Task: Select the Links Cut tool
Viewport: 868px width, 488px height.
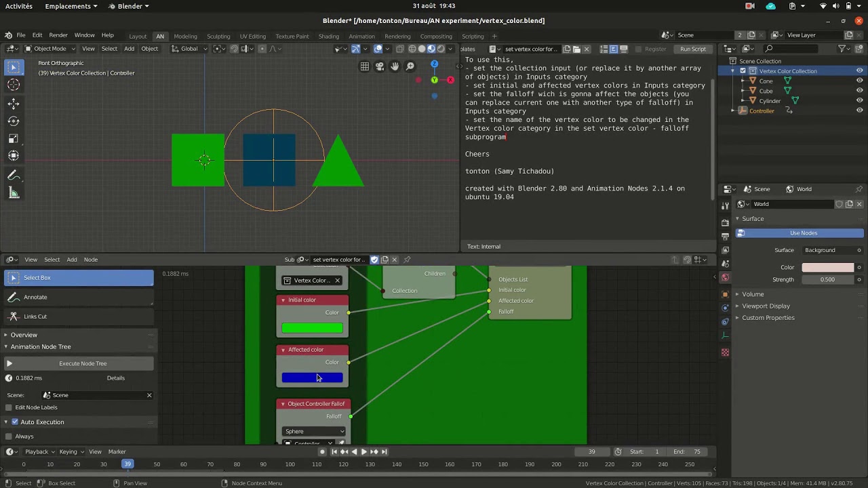Action: point(79,317)
